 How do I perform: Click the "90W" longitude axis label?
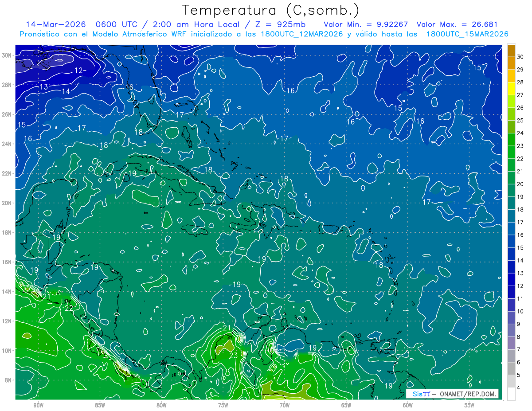coord(38,405)
